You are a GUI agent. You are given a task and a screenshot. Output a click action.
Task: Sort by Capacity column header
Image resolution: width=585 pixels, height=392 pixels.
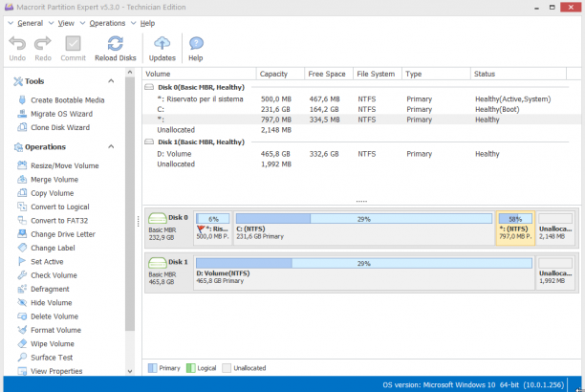281,74
